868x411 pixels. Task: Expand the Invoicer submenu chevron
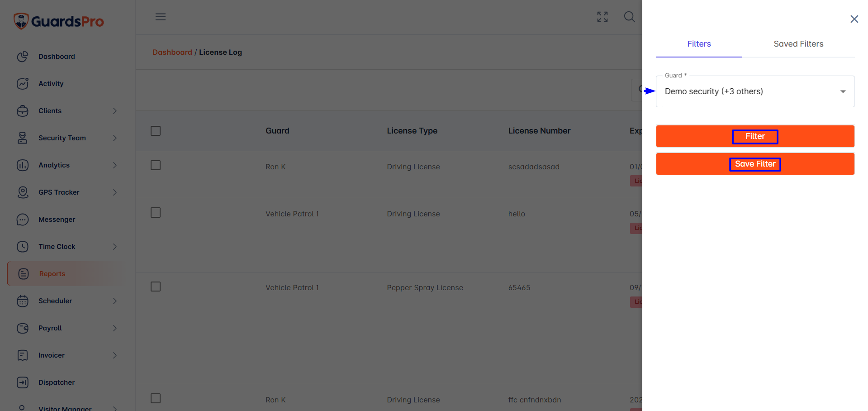[115, 355]
